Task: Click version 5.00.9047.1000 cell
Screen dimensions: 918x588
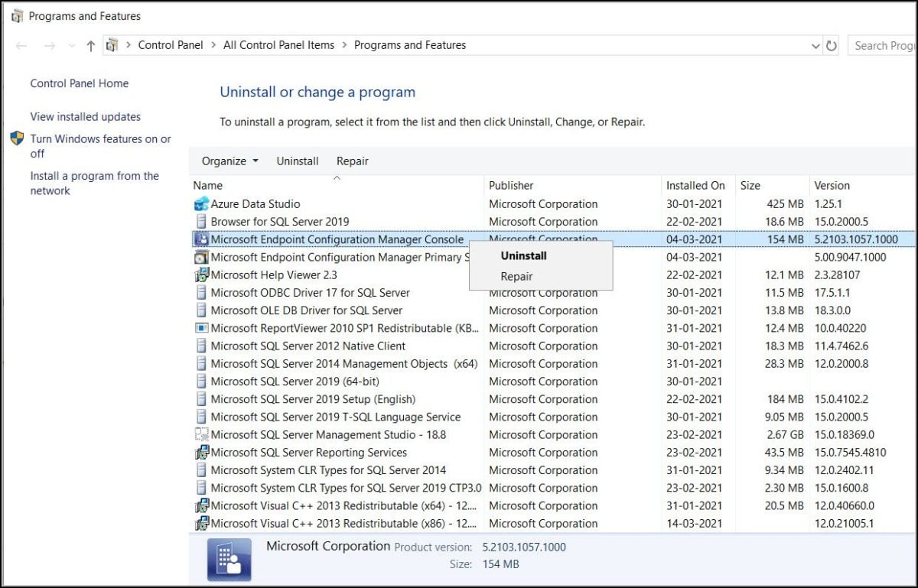Action: click(850, 258)
